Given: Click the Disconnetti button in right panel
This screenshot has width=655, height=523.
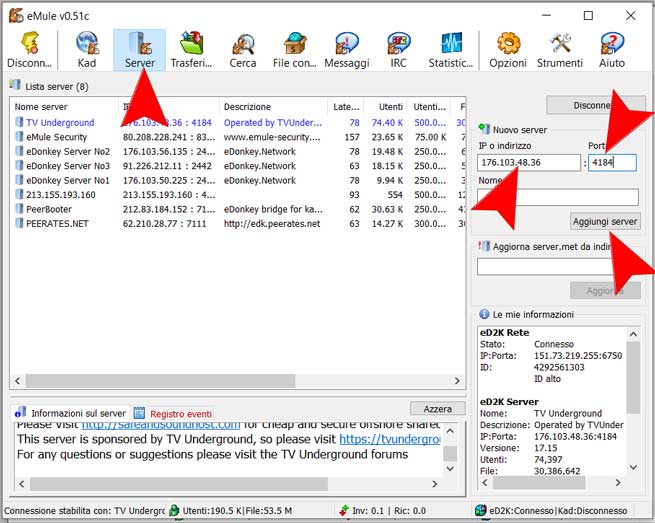Looking at the screenshot, I should point(596,105).
